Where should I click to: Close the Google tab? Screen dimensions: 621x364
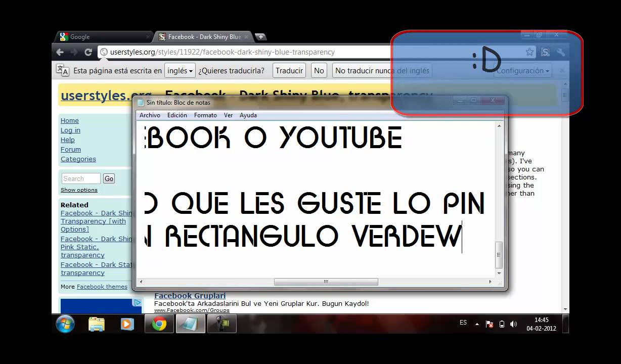tap(148, 36)
